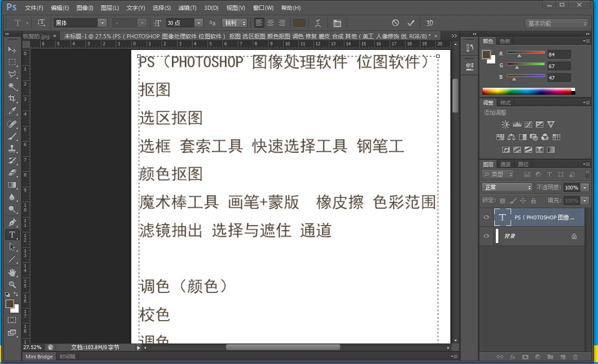Select the Gradient tool
598x364 pixels.
pyautogui.click(x=12, y=185)
